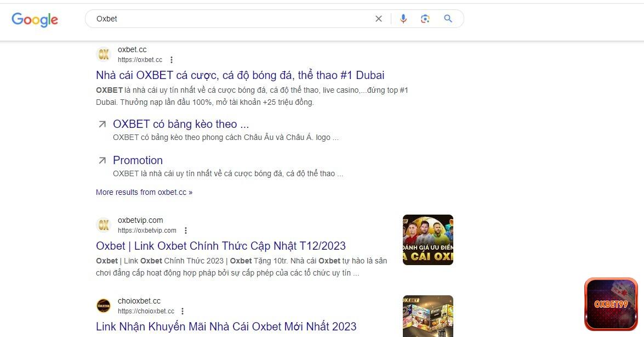
Task: Click snippet 'Oxbet | Link Oxbet Chính Thức 2023'
Action: pos(242,267)
